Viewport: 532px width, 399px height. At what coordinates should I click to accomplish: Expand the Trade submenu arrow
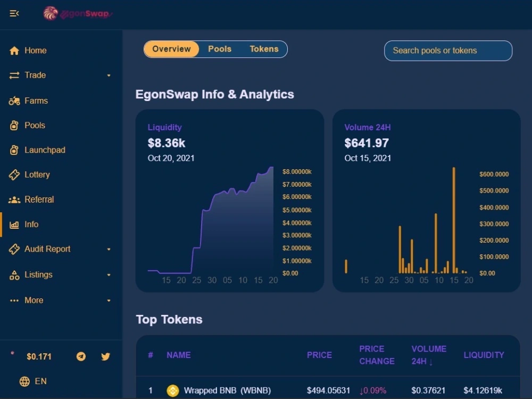(109, 76)
